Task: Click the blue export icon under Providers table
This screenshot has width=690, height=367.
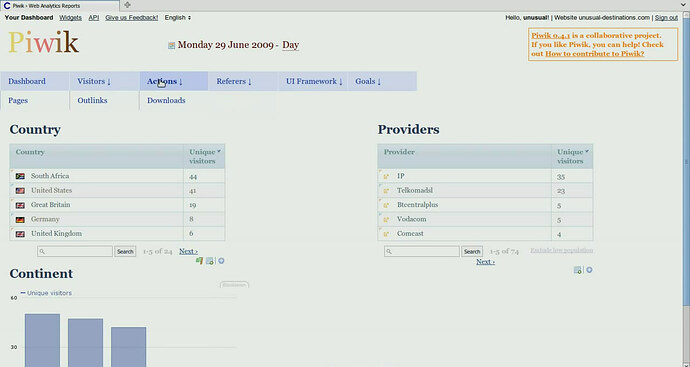Action: point(589,270)
